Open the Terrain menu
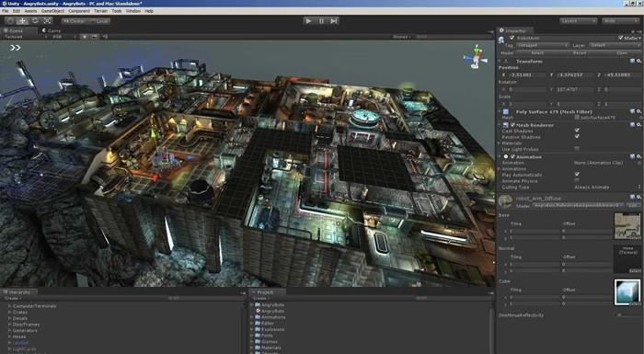Screen dimensions: 644x354 coord(100,11)
